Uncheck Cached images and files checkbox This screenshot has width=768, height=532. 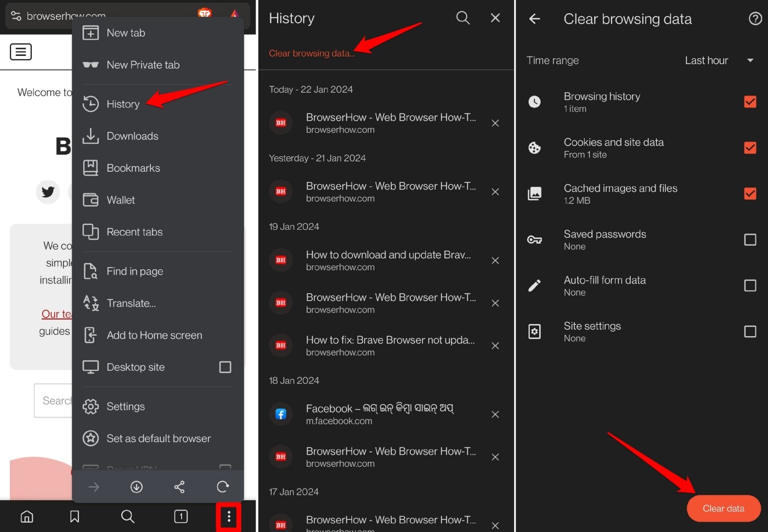coord(750,194)
